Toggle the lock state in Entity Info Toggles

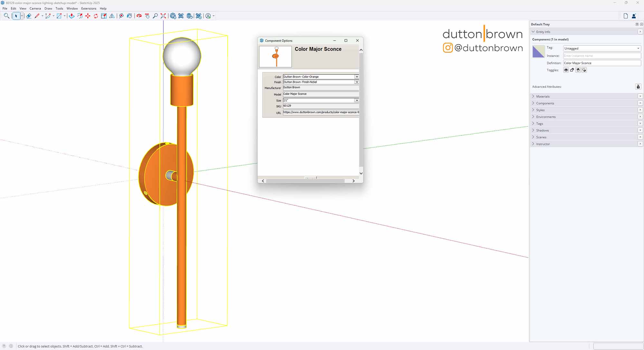pyautogui.click(x=572, y=70)
